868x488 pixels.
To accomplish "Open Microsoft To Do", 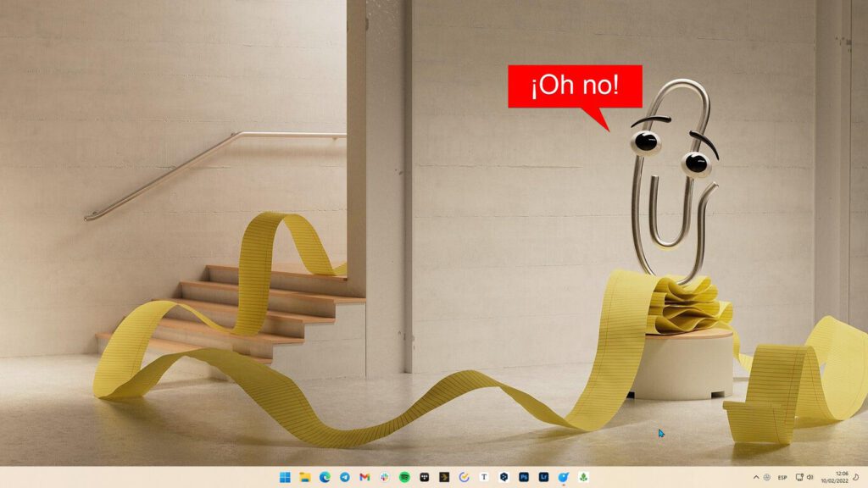I will tap(464, 475).
